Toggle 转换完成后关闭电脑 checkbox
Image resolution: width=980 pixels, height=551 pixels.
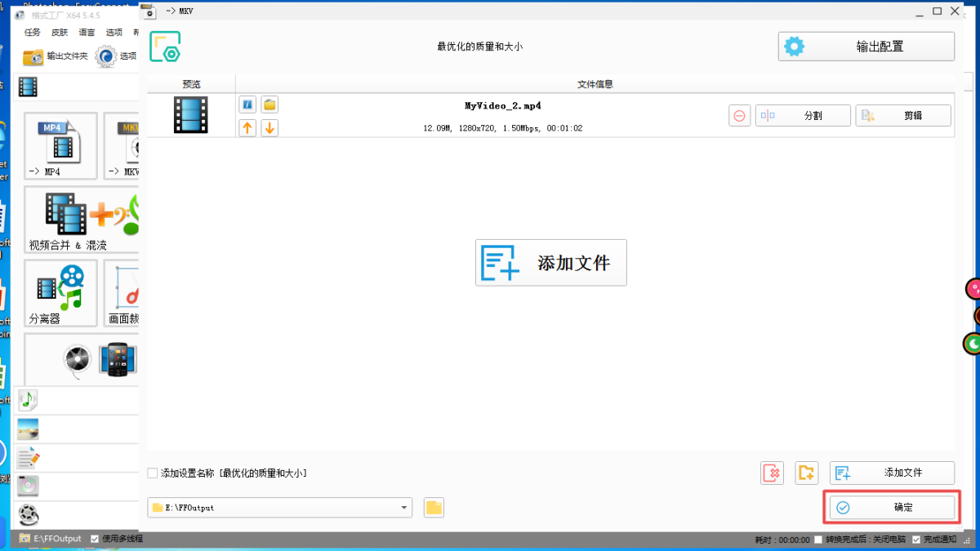pyautogui.click(x=818, y=540)
